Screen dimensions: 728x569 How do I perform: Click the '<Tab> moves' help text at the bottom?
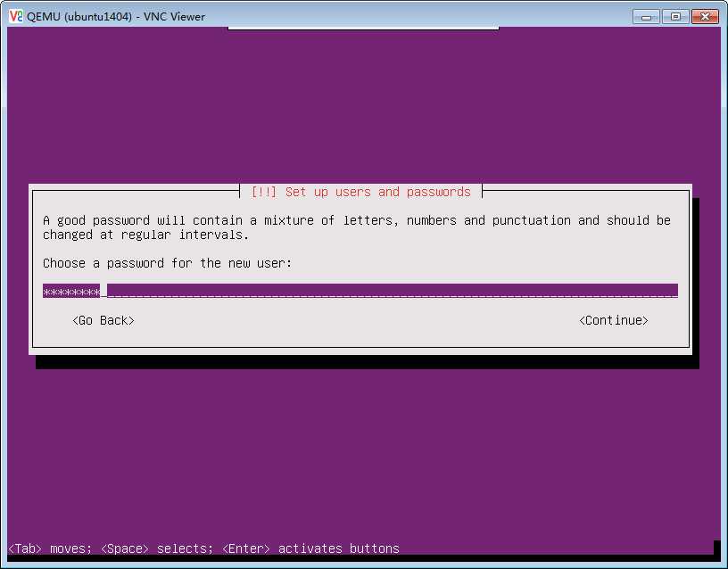50,548
